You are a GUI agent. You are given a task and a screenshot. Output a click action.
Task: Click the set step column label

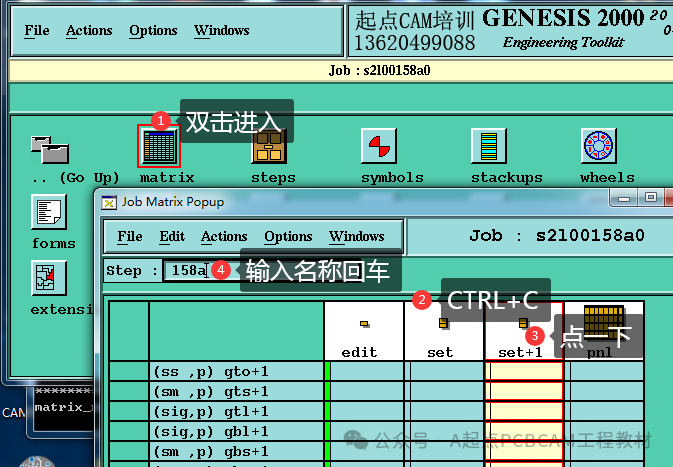tap(440, 352)
